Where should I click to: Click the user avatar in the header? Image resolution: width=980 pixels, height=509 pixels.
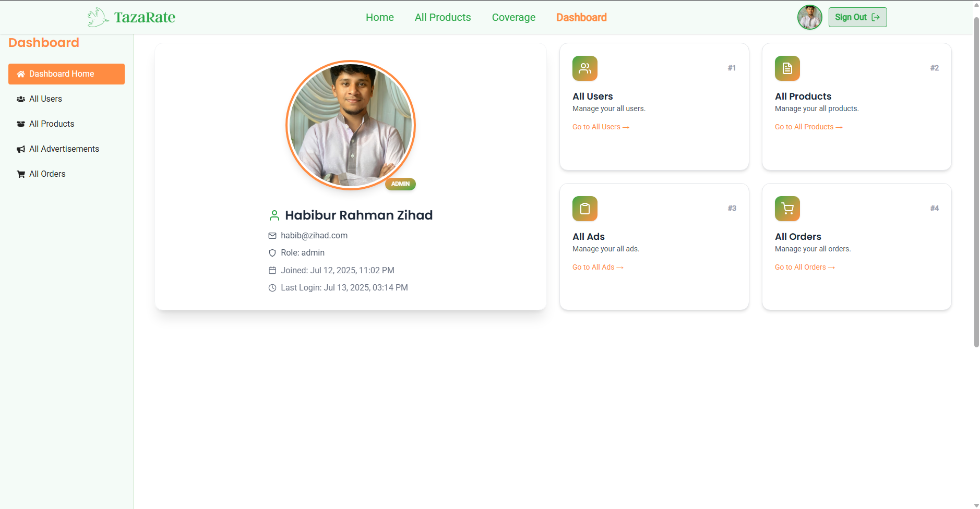click(x=809, y=17)
